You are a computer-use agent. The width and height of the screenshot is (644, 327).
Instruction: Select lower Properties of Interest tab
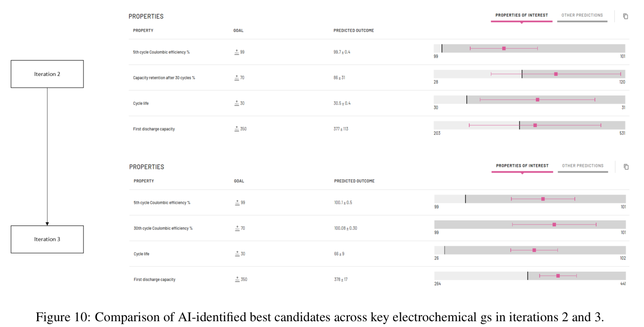pyautogui.click(x=522, y=166)
